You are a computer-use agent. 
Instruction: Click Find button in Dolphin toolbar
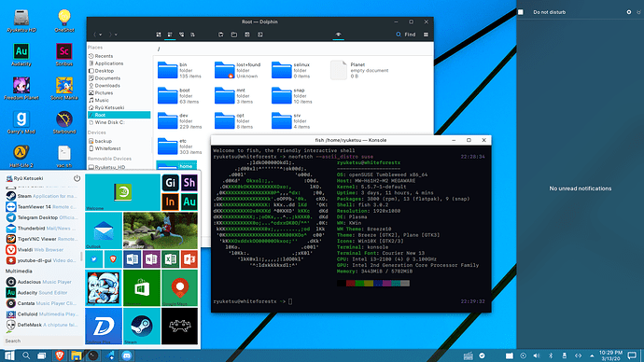tap(405, 35)
